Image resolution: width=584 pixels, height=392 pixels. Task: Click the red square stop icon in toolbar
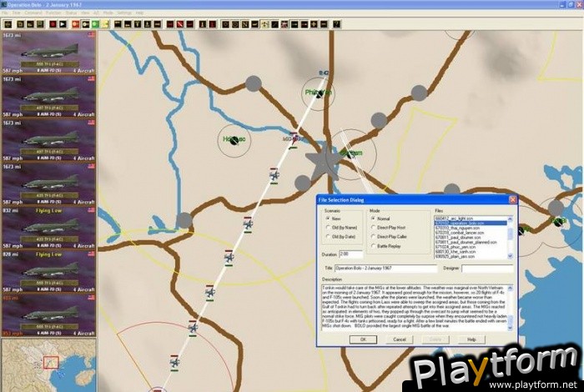(x=53, y=24)
